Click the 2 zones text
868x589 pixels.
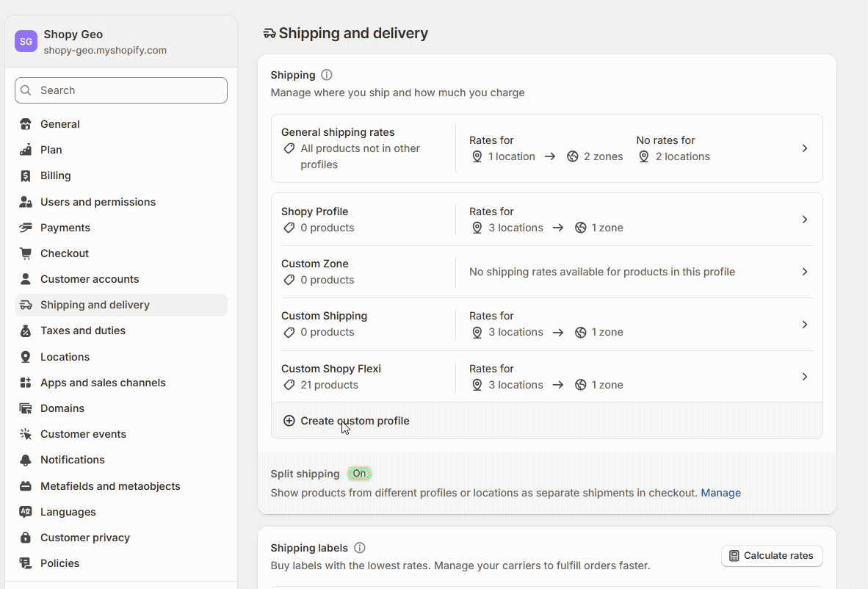tap(604, 156)
